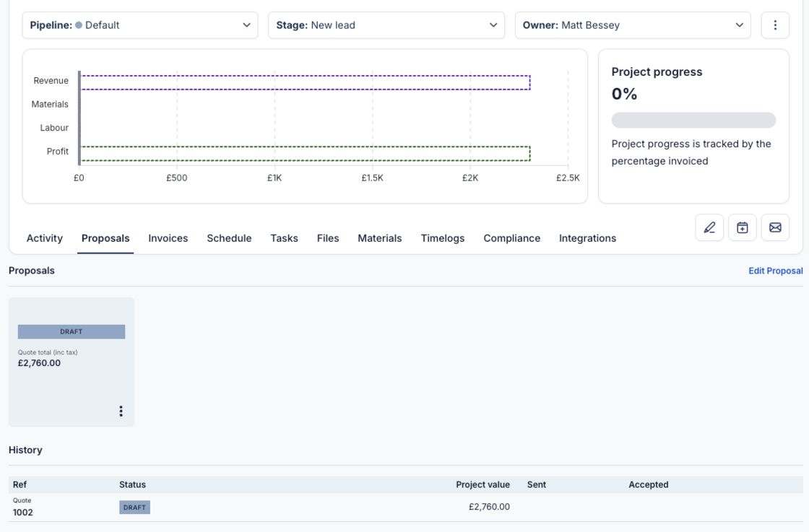809x532 pixels.
Task: Go to the Schedule tab
Action: [x=229, y=238]
